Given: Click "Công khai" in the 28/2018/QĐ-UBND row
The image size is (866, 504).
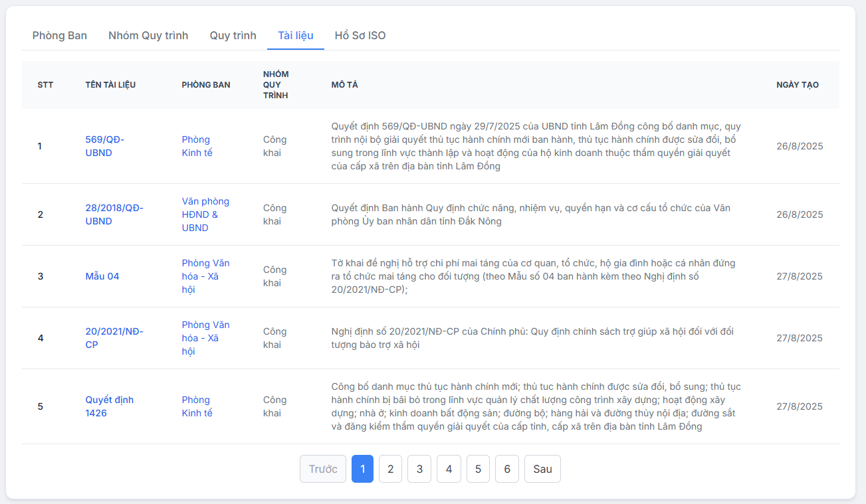Looking at the screenshot, I should 275,214.
